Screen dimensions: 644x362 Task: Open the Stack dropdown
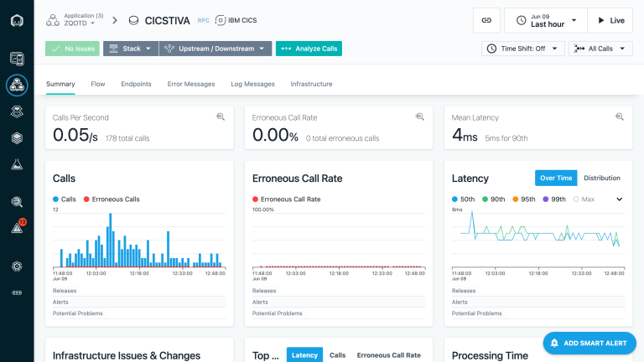pyautogui.click(x=130, y=49)
